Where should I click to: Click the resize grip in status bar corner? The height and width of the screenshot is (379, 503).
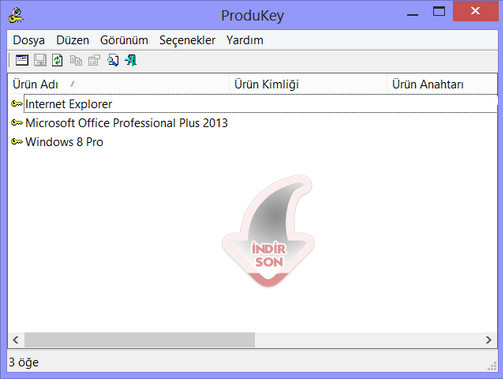pos(492,366)
